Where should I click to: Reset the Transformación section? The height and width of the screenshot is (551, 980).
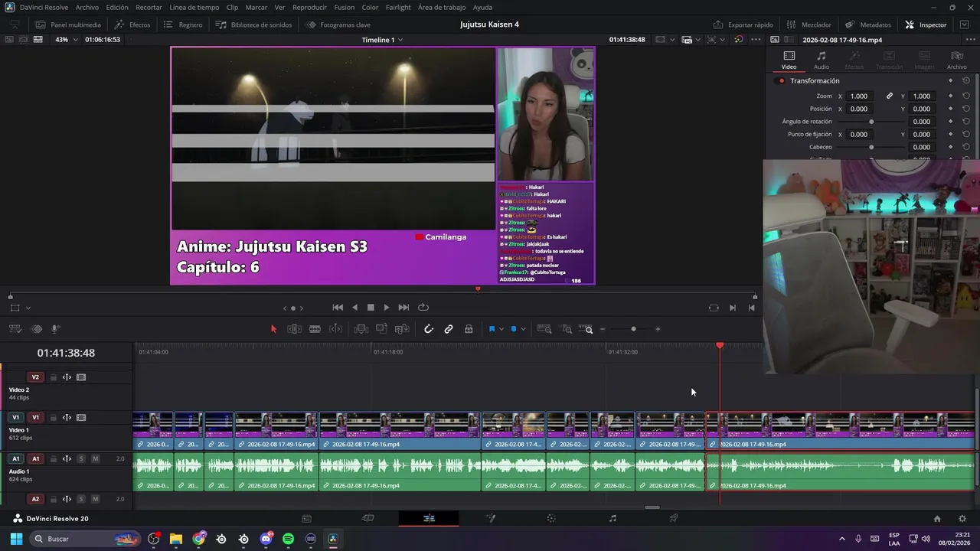pos(966,80)
